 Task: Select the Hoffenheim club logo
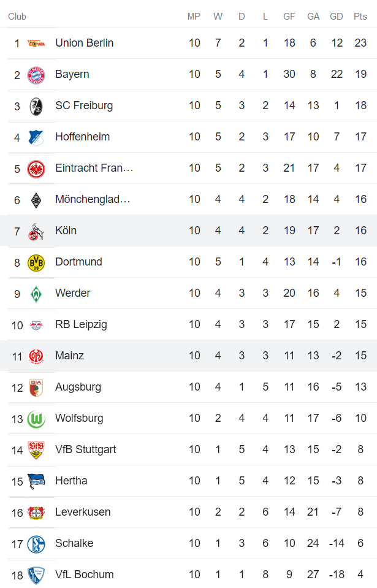[x=36, y=137]
